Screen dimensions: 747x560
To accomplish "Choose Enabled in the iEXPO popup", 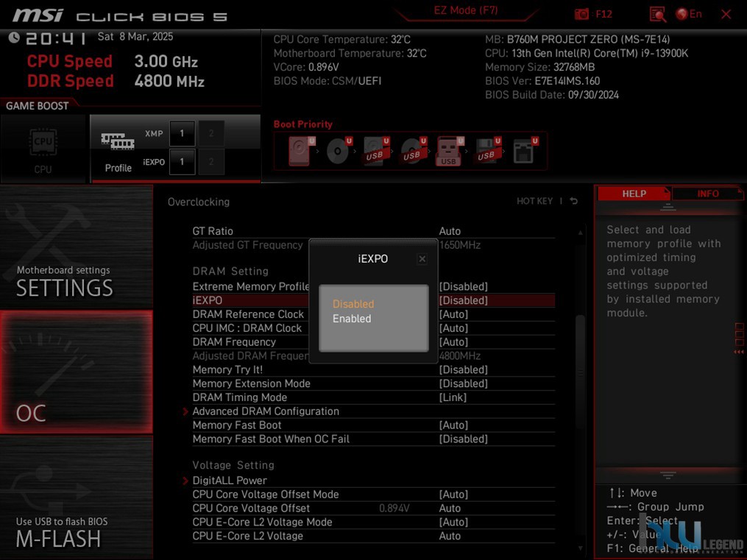I will coord(352,319).
